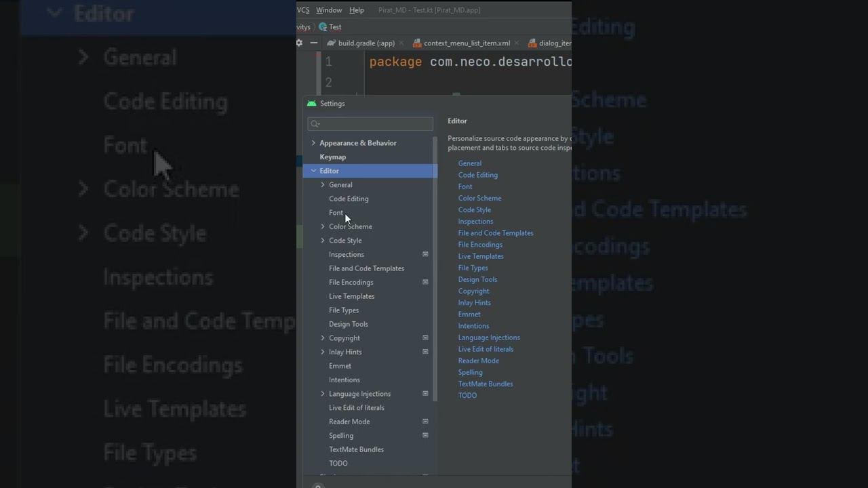Click the project-level icon beside Reader Mode
The width and height of the screenshot is (868, 488).
[x=425, y=422]
